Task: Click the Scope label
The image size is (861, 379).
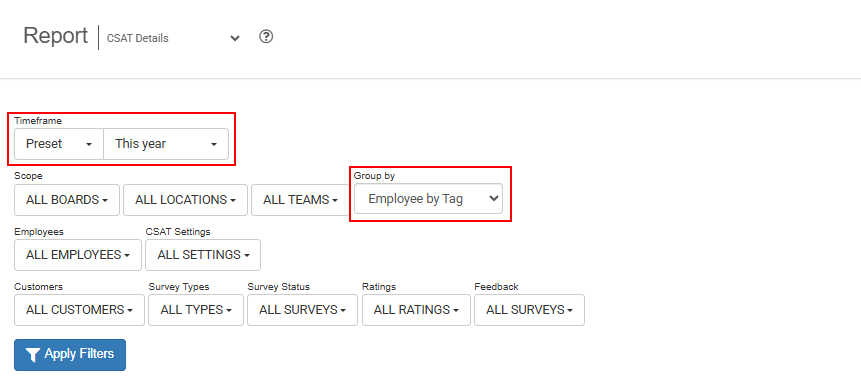Action: tap(29, 176)
